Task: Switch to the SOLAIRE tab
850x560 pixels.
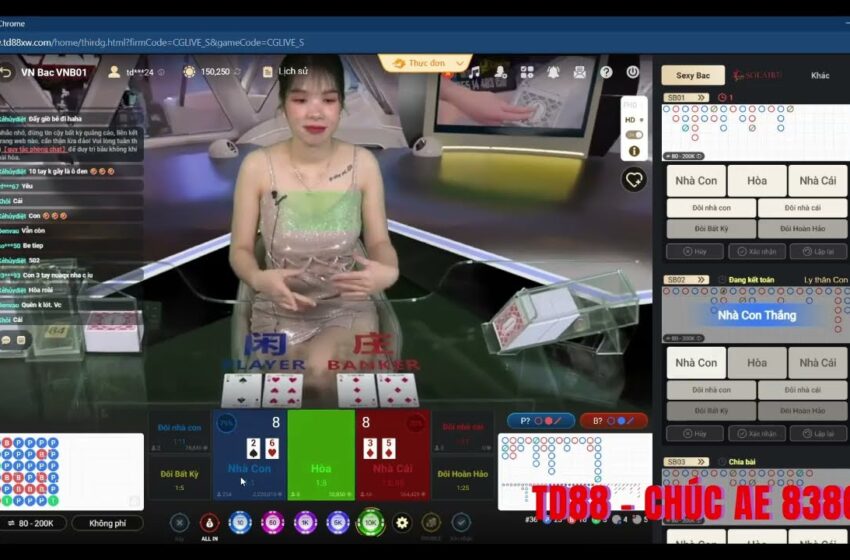Action: click(757, 75)
